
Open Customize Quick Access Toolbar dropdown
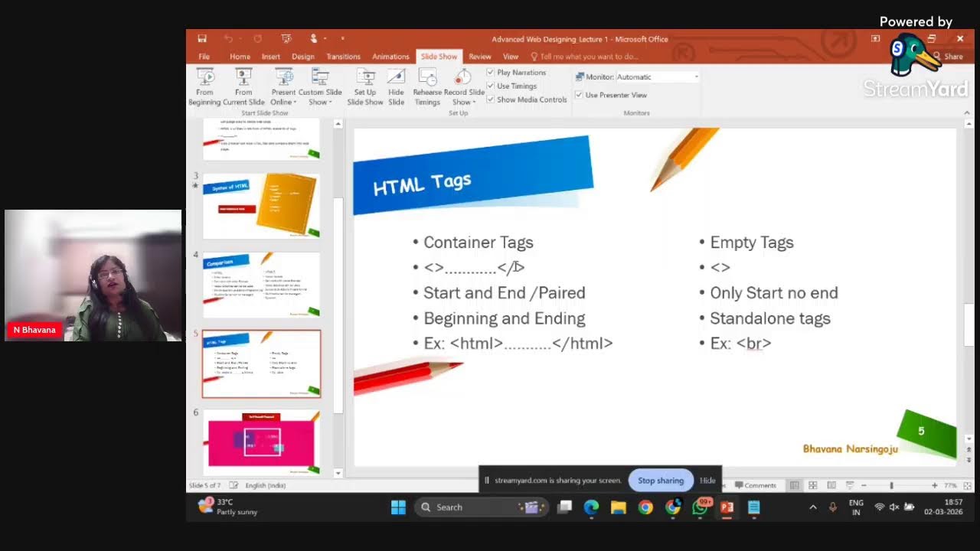[x=342, y=39]
